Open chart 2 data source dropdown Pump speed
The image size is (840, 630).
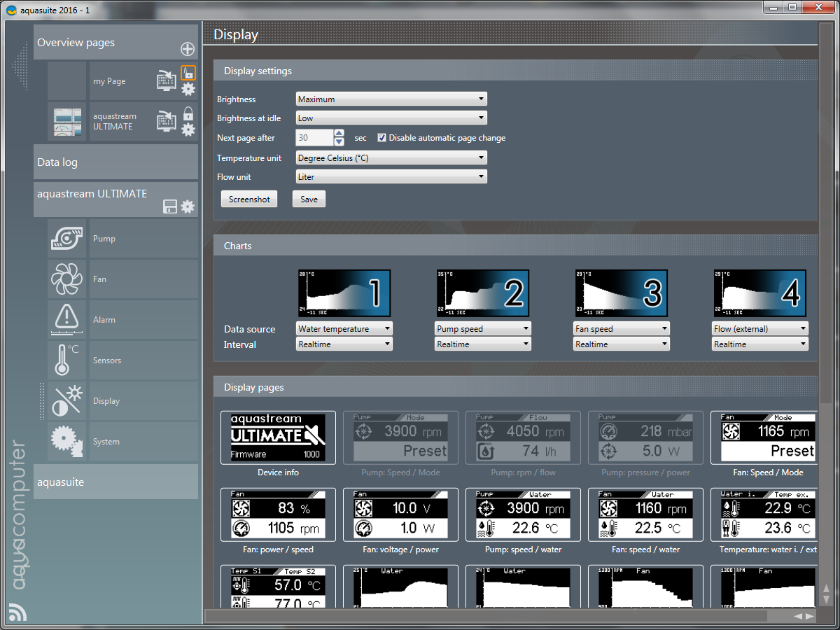483,329
